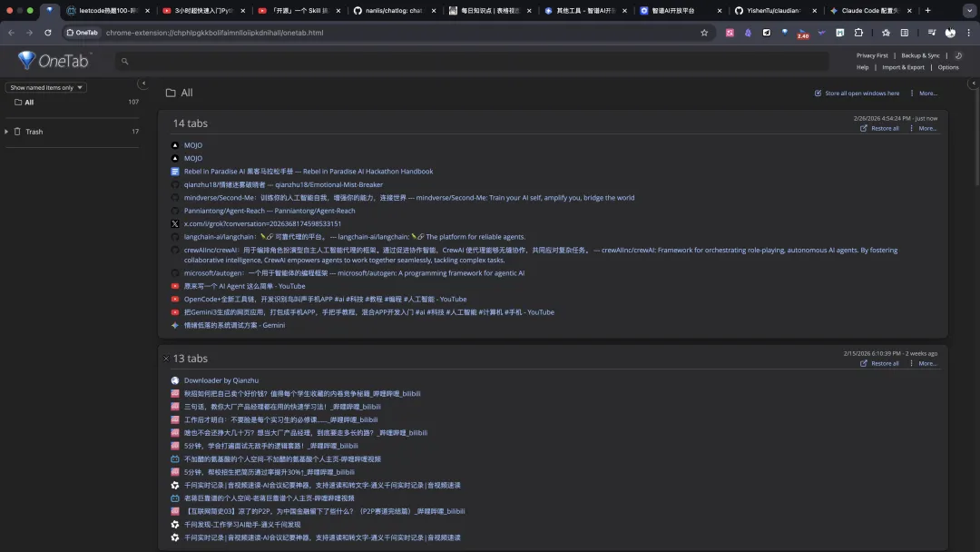Select the Trash item in sidebar
Image resolution: width=980 pixels, height=552 pixels.
(x=34, y=132)
